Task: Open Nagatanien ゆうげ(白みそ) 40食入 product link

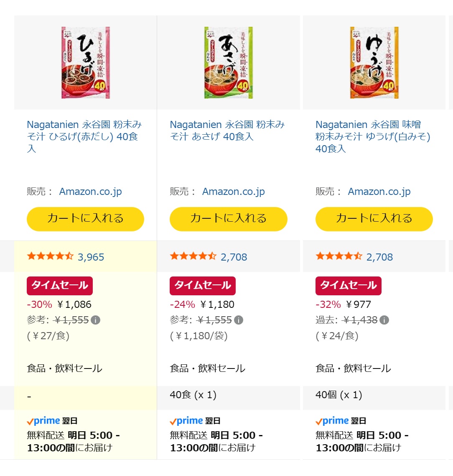Action: tap(372, 136)
